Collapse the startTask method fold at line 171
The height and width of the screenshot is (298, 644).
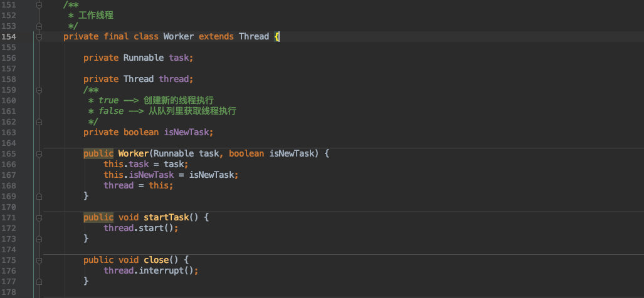39,218
